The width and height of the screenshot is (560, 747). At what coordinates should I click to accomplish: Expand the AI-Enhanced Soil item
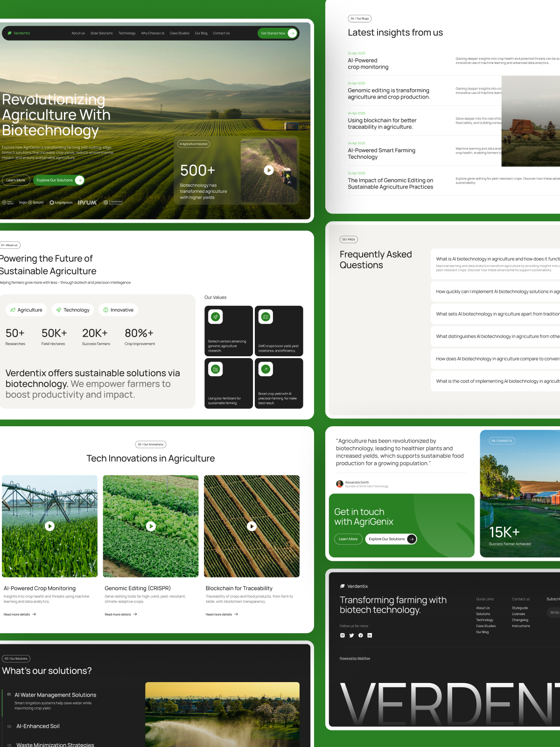tap(38, 726)
